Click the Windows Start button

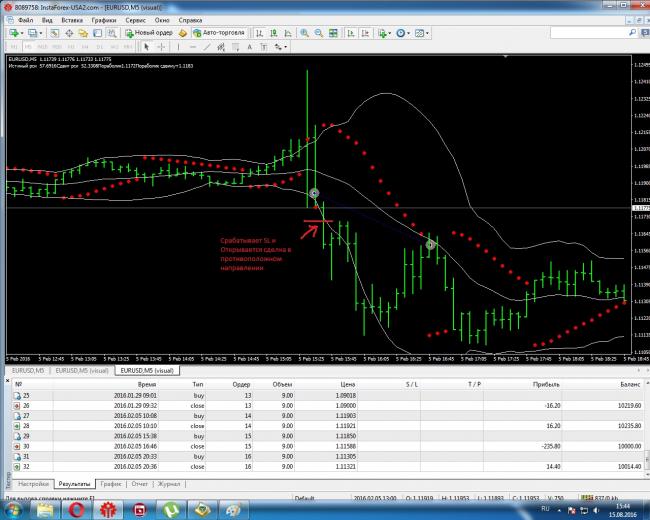pyautogui.click(x=16, y=509)
